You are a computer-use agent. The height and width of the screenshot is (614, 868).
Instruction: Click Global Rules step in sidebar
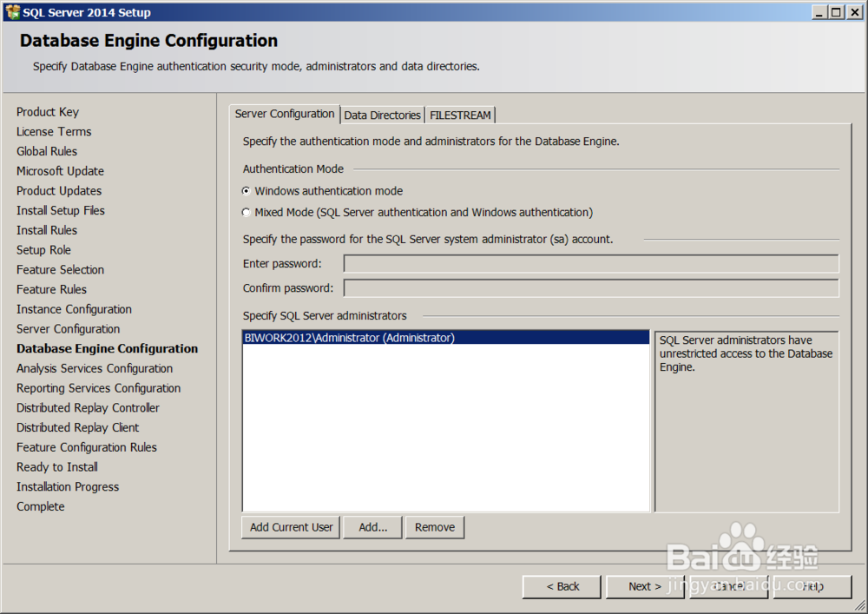pyautogui.click(x=47, y=151)
